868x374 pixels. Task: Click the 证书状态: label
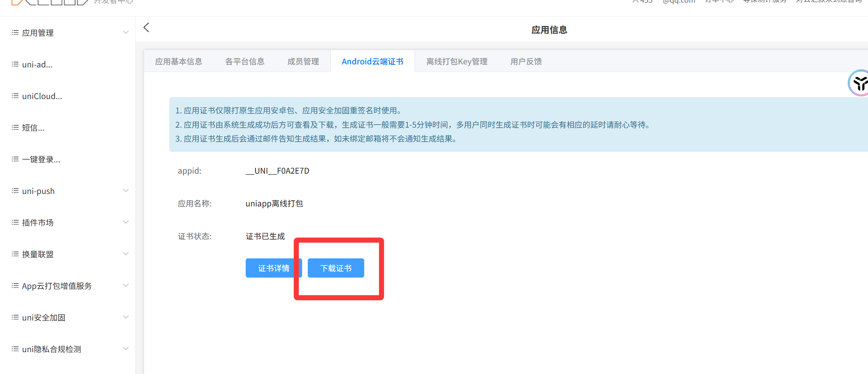coord(195,236)
